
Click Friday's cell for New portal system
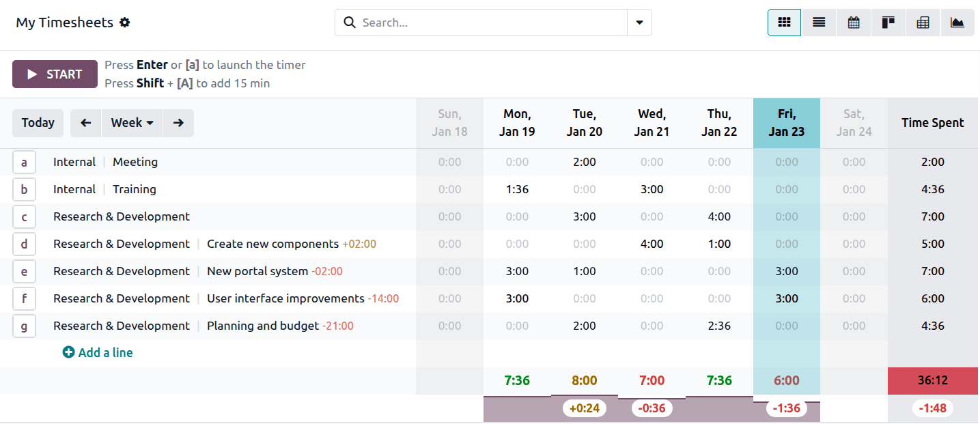click(x=786, y=271)
